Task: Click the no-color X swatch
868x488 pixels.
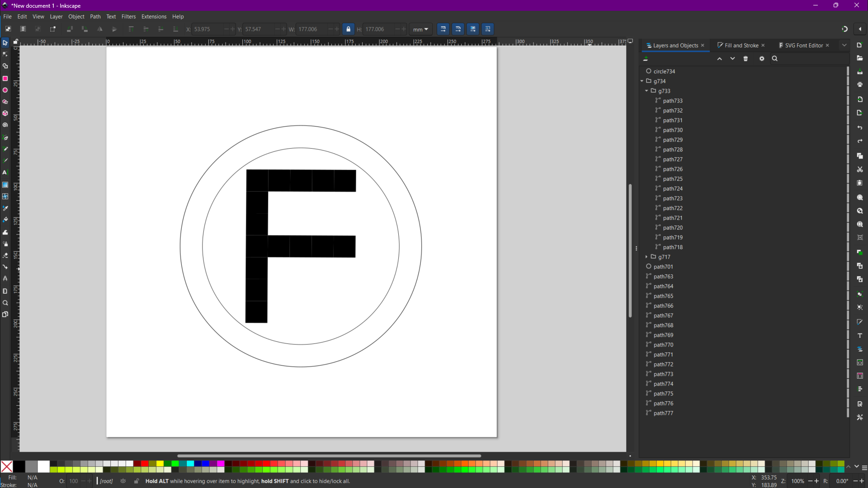Action: 7,466
